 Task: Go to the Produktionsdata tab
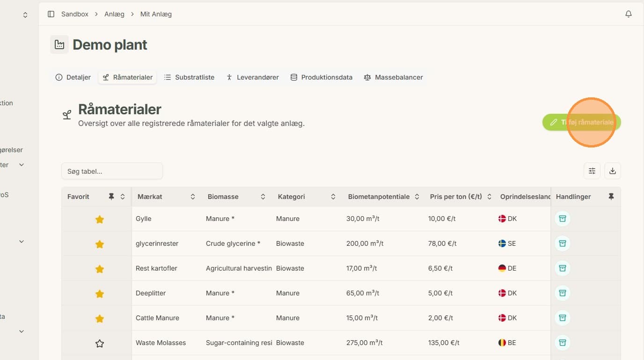click(x=321, y=77)
